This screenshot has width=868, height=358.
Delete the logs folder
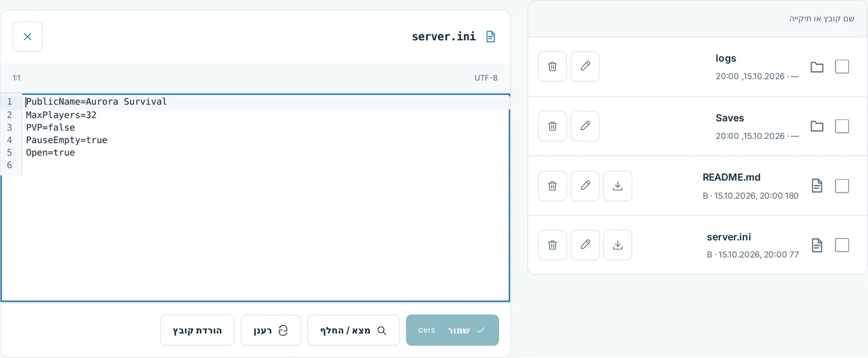pyautogui.click(x=553, y=66)
